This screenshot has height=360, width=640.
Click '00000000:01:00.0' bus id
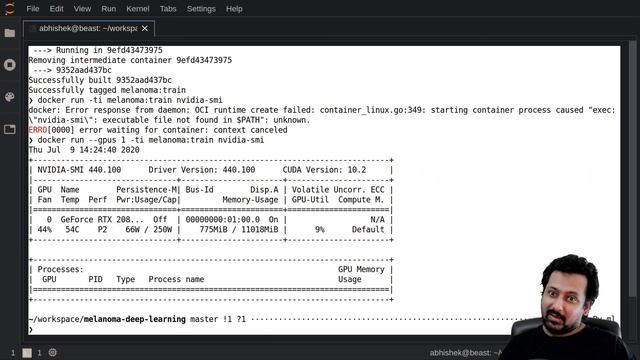pyautogui.click(x=222, y=220)
